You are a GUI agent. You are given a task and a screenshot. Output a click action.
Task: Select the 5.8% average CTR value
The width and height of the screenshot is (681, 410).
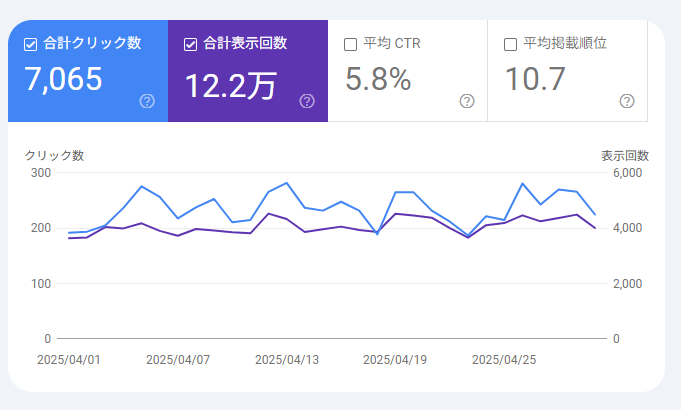pyautogui.click(x=378, y=79)
